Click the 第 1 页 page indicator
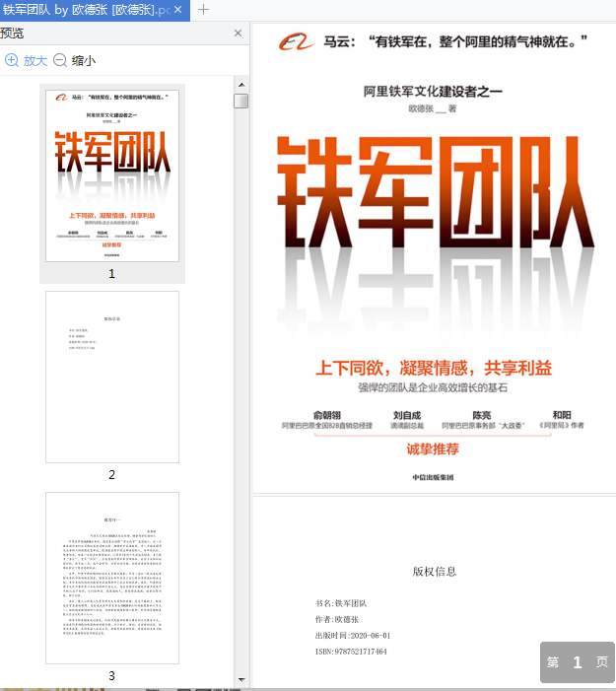The width and height of the screenshot is (616, 691). coord(578,661)
